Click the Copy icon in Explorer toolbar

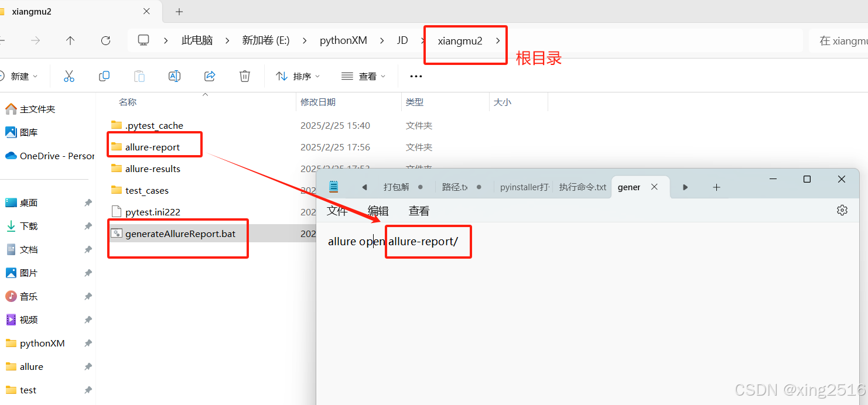coord(104,76)
